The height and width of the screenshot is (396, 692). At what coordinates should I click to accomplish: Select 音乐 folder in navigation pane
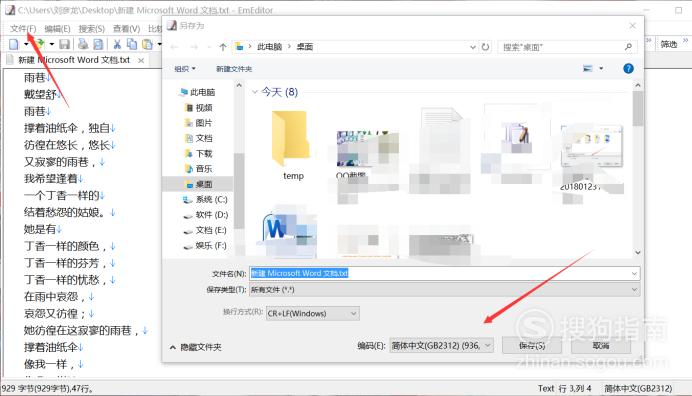[199, 169]
